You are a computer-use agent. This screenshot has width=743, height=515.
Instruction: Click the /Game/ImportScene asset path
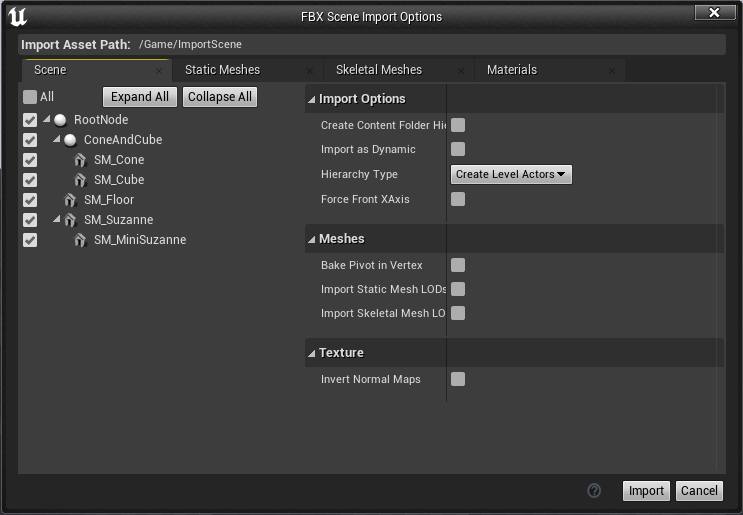coord(190,45)
